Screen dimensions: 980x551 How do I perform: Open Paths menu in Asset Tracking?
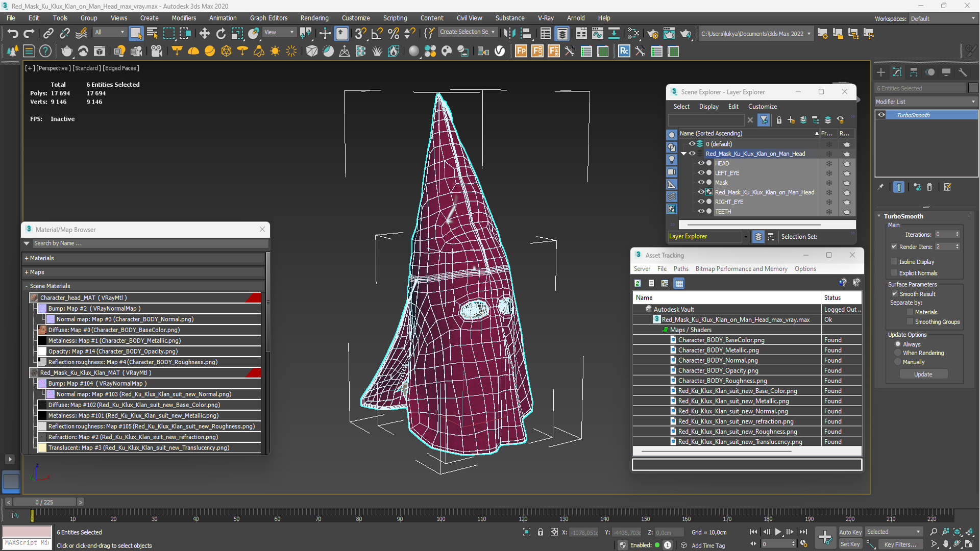pos(680,269)
